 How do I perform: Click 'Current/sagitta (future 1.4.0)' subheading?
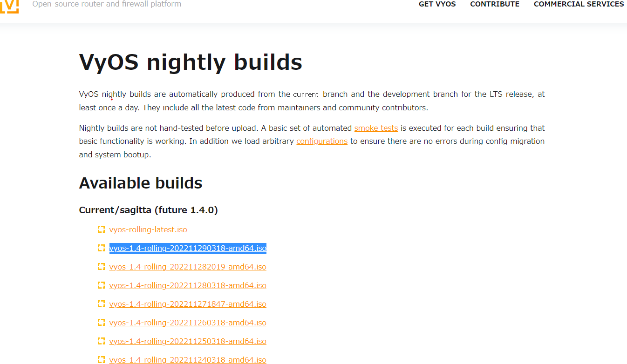click(149, 210)
